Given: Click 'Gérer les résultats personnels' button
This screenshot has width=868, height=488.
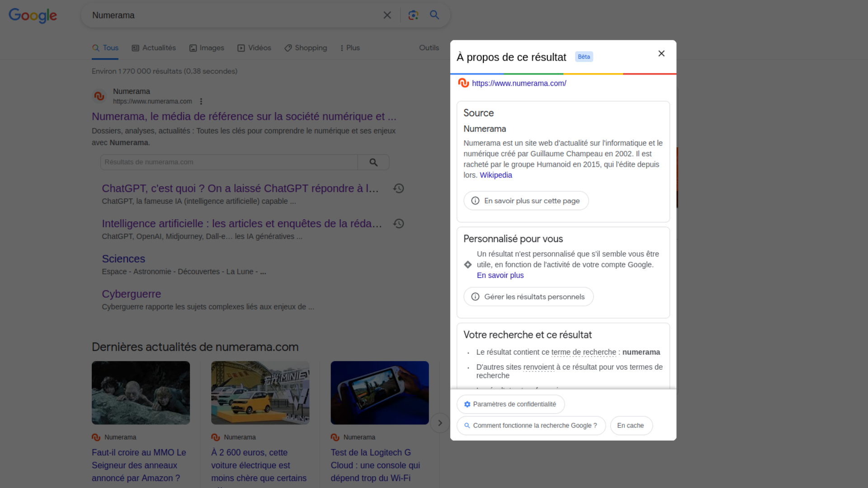Looking at the screenshot, I should pos(528,297).
